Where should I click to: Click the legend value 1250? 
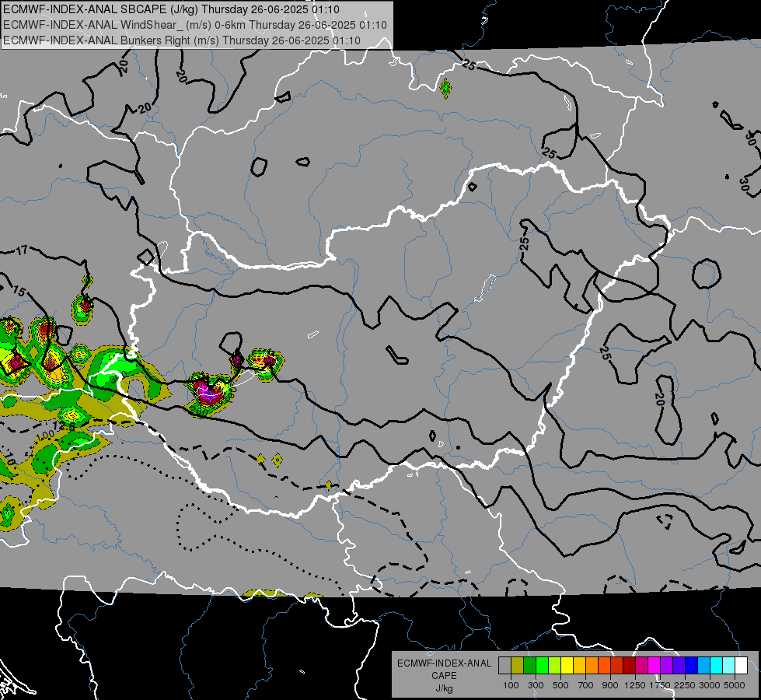tap(635, 685)
